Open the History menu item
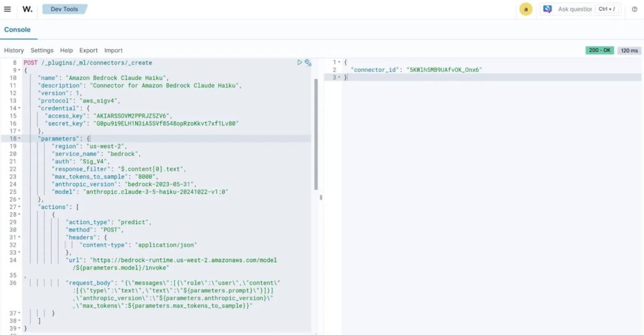Image resolution: width=644 pixels, height=335 pixels. click(x=14, y=50)
